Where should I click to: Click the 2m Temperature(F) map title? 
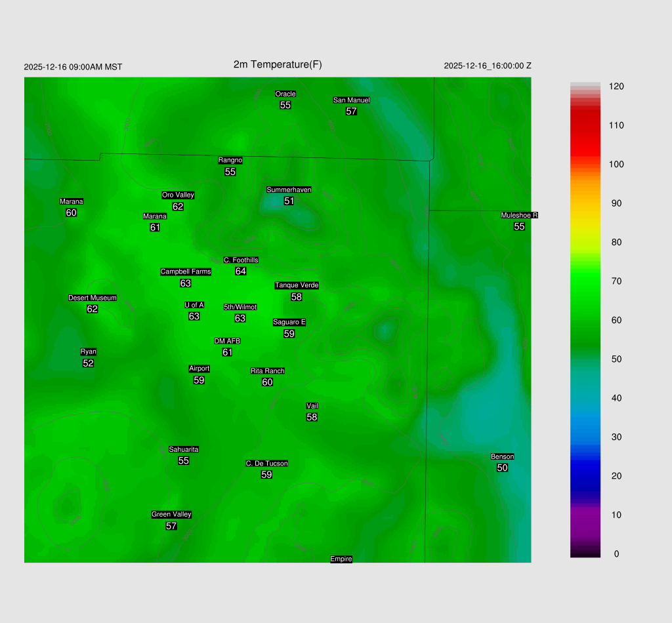tap(278, 64)
